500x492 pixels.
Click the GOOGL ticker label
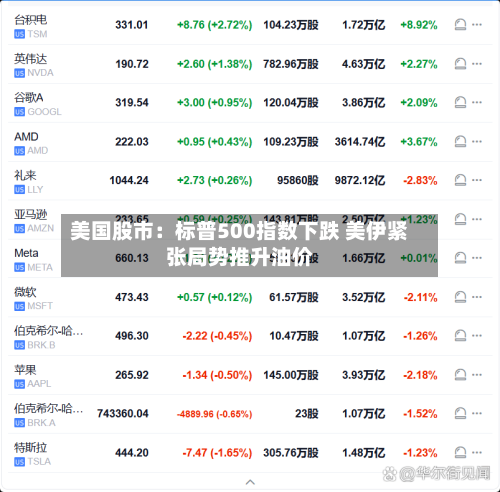point(44,112)
